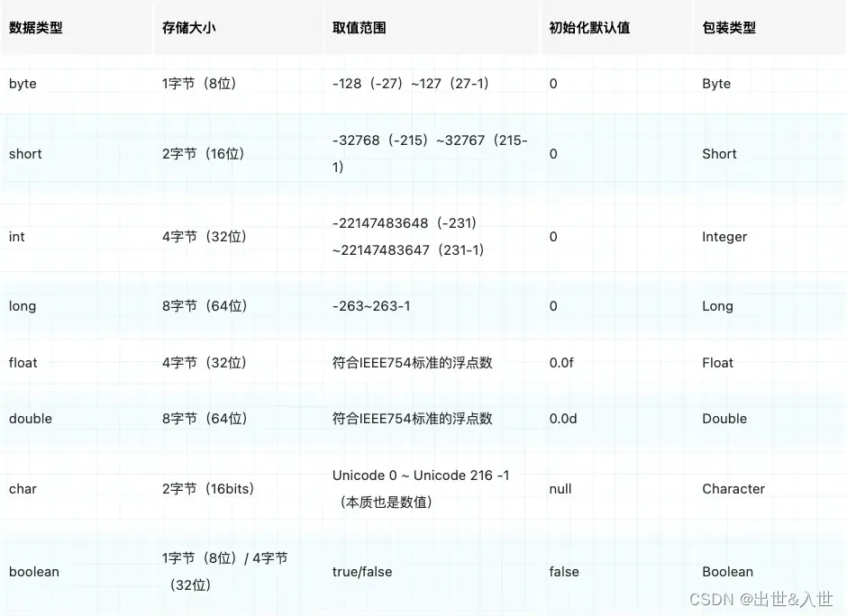Click the 8字节（64位）cell in long row
The height and width of the screenshot is (616, 847).
coord(205,306)
